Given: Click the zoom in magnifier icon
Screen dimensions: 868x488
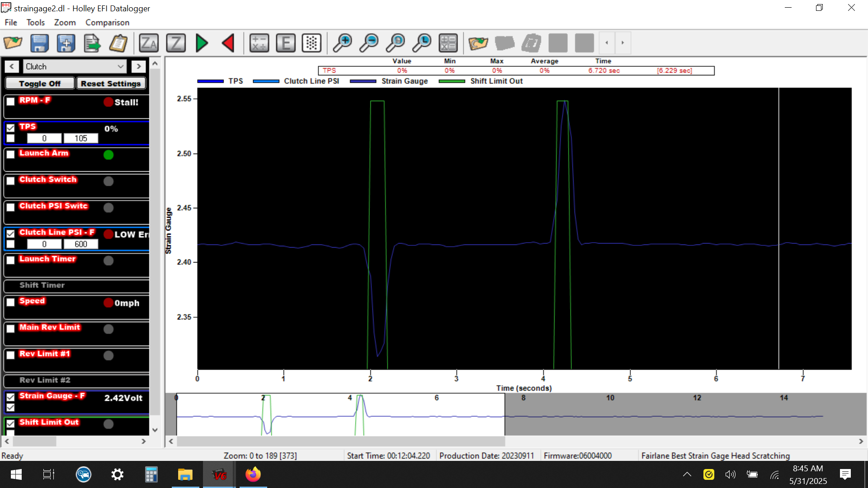Looking at the screenshot, I should click(342, 43).
